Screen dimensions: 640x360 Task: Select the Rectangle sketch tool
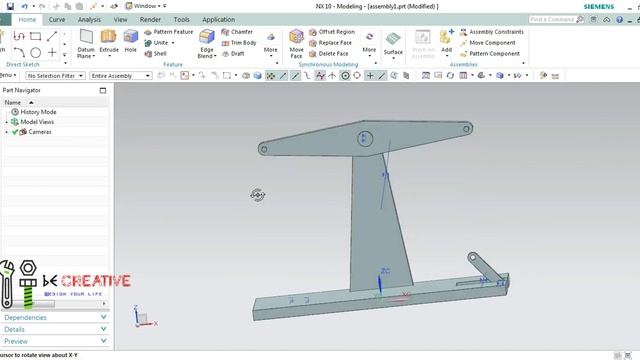pos(36,36)
